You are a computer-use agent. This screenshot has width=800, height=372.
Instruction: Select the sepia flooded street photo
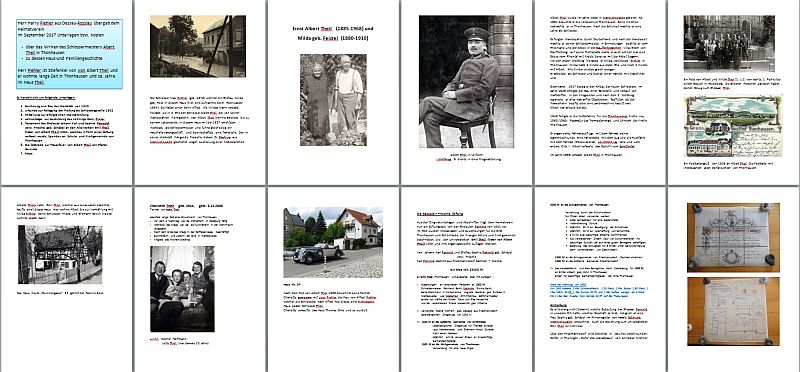click(198, 46)
